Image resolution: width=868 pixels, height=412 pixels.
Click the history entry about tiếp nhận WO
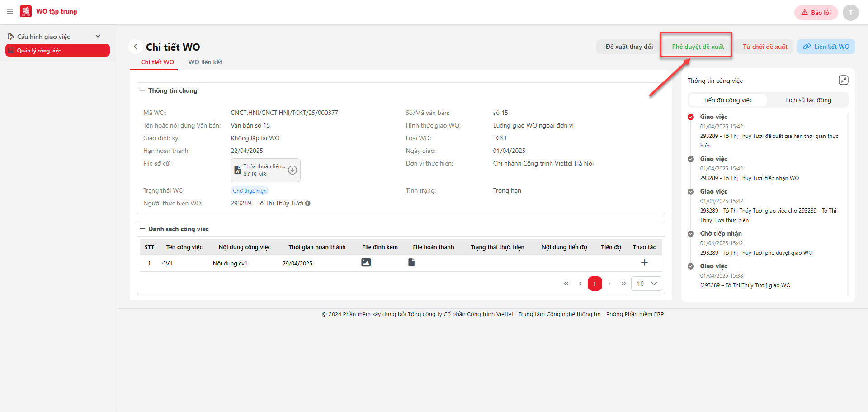pos(750,178)
